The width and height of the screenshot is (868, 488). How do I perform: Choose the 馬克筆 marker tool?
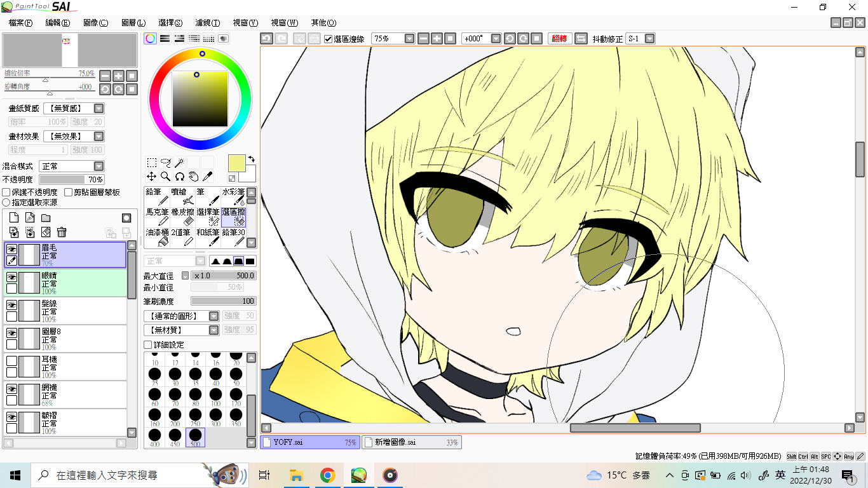click(x=157, y=217)
